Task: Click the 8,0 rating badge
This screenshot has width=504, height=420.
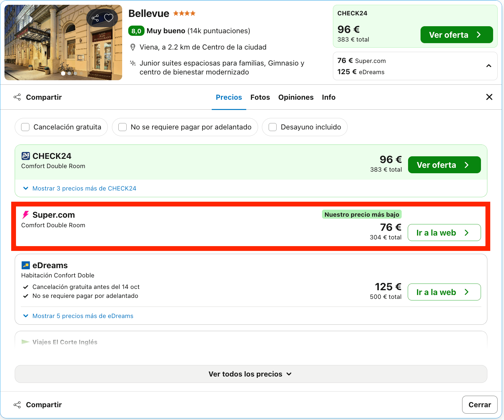Action: pyautogui.click(x=136, y=31)
